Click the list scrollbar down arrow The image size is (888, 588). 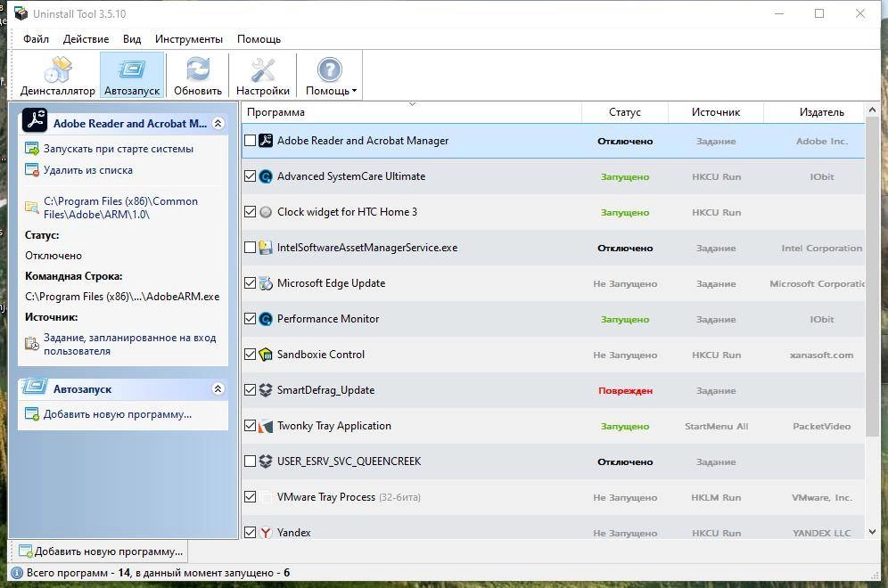tap(872, 532)
